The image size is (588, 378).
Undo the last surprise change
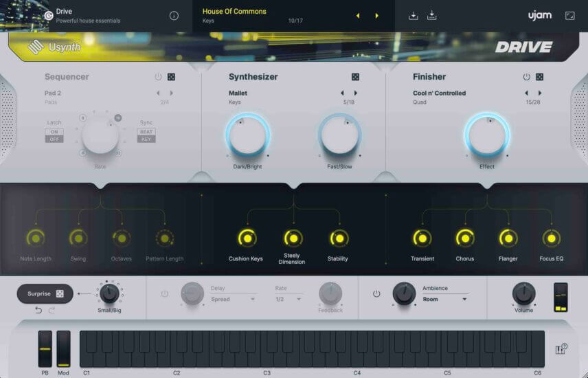pyautogui.click(x=38, y=310)
